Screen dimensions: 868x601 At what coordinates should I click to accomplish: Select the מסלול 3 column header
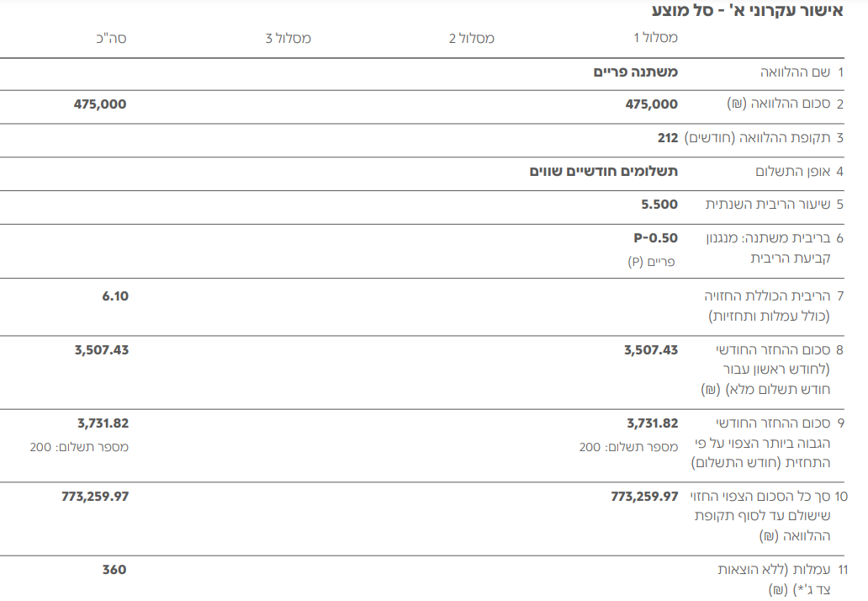tap(288, 39)
